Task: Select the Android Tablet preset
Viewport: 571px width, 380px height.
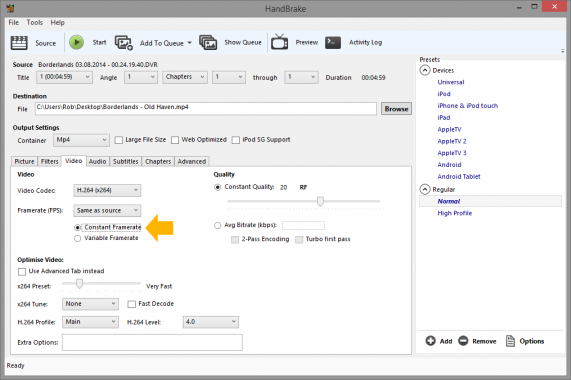Action: pos(459,177)
